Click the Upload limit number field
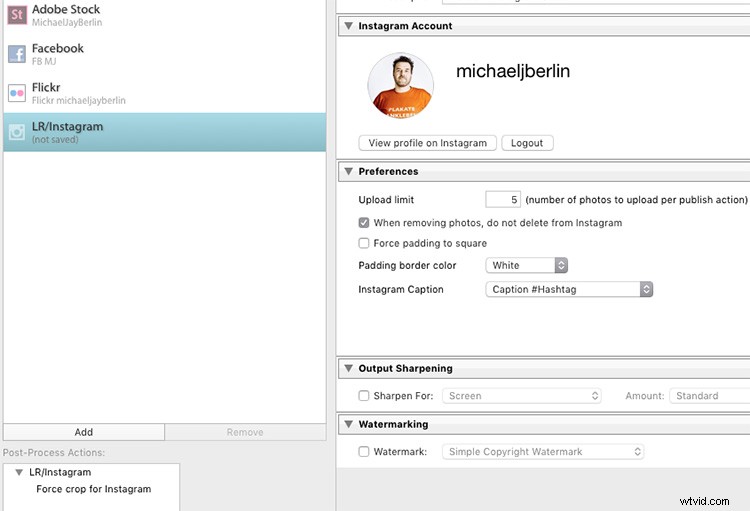This screenshot has height=511, width=750. tap(502, 200)
